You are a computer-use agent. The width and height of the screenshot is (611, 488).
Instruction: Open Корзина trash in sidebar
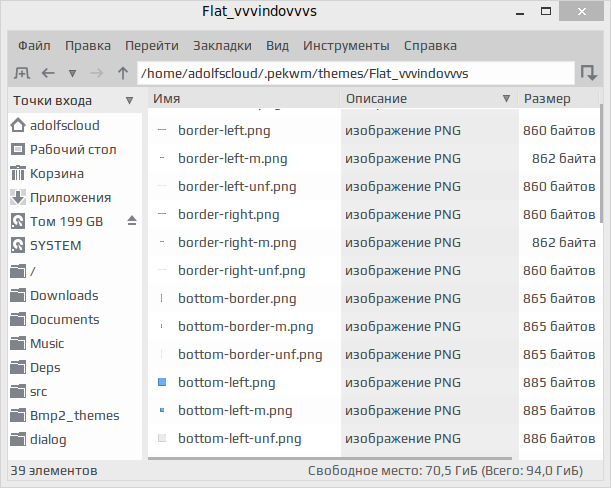pos(75,174)
